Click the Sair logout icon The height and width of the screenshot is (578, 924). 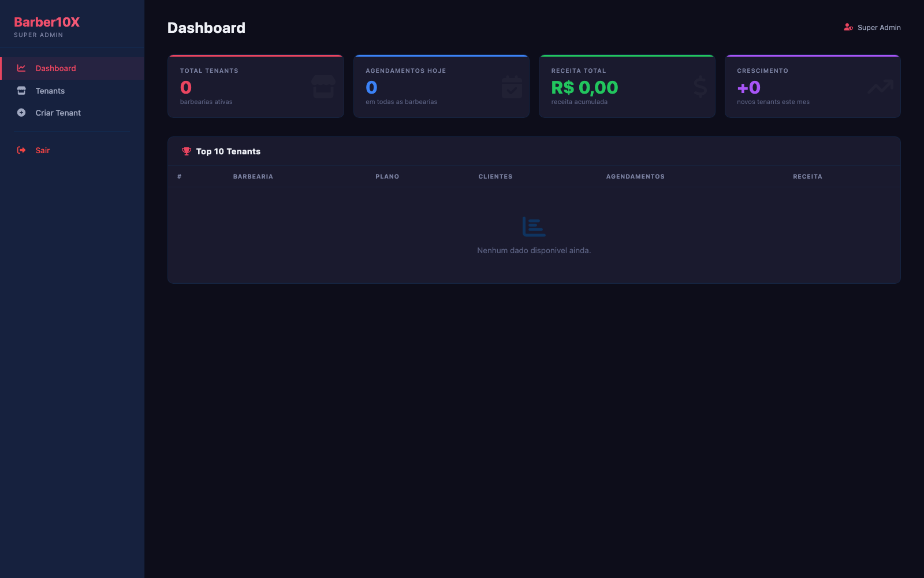21,150
